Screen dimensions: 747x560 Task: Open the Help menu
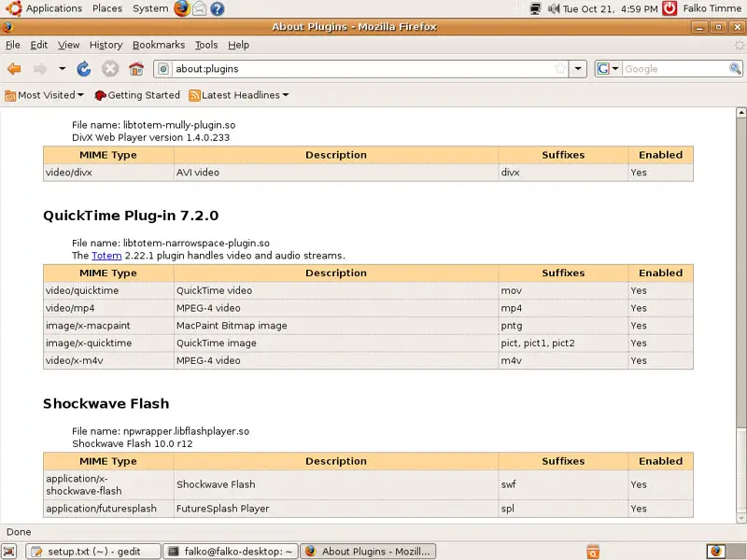coord(238,45)
